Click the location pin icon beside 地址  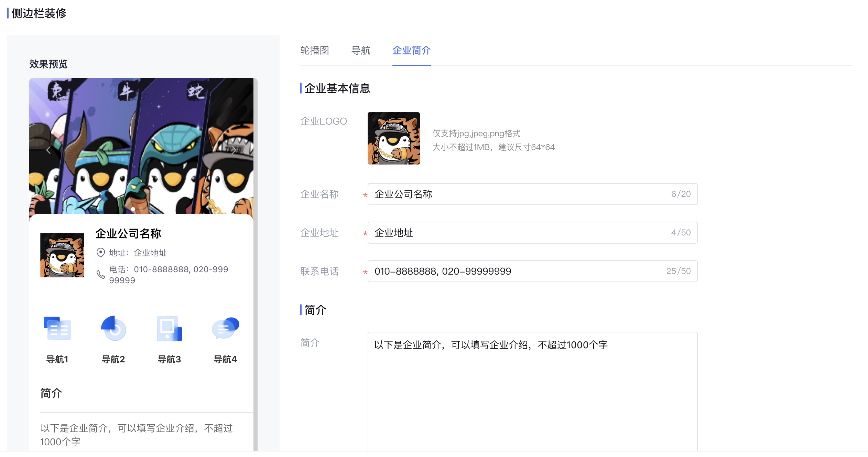click(100, 253)
